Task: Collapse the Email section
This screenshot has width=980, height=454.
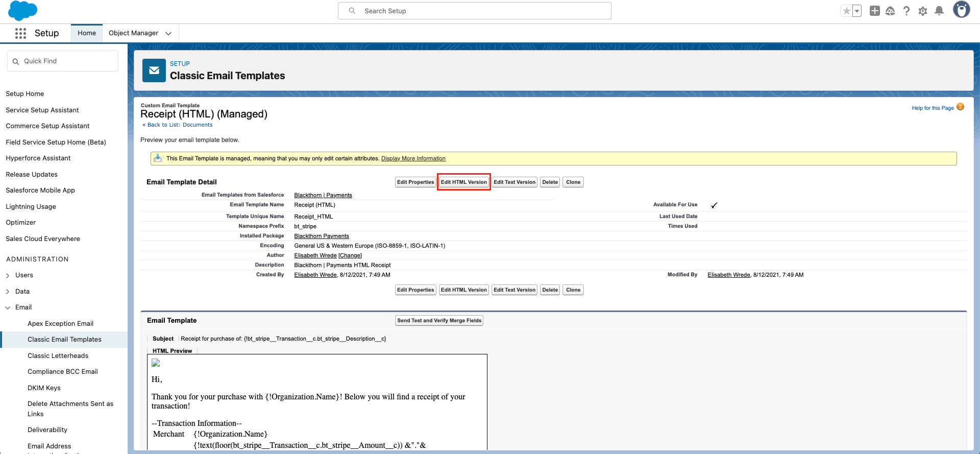Action: point(8,307)
